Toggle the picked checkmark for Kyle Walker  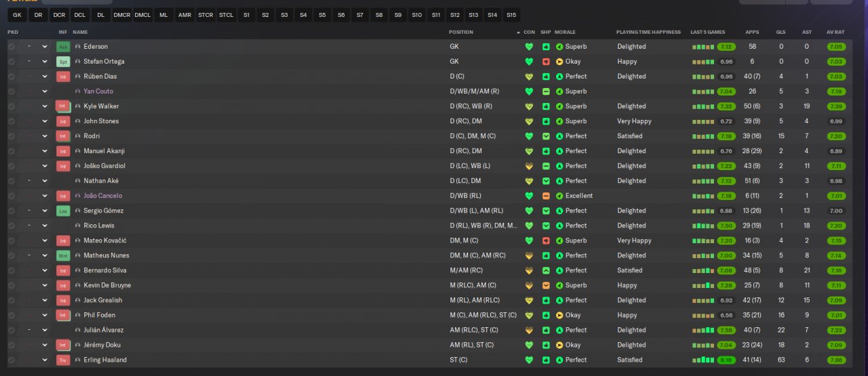pyautogui.click(x=12, y=106)
